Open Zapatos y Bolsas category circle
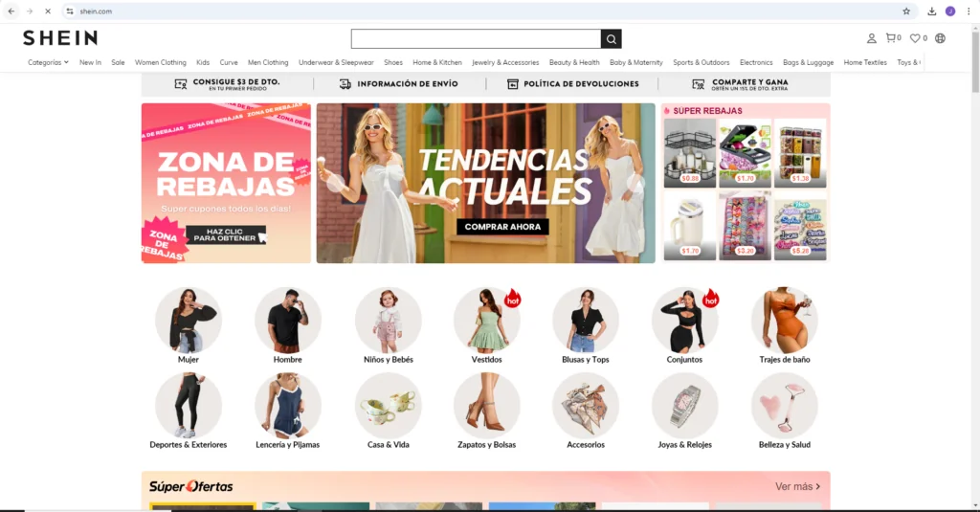980x512 pixels. (x=486, y=406)
